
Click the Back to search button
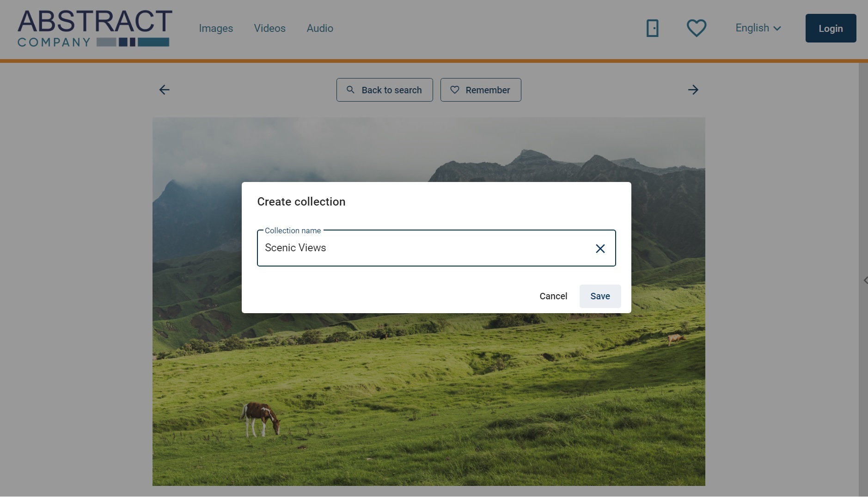click(385, 90)
